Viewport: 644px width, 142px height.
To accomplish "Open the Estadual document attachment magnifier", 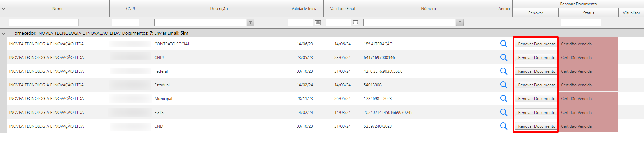I will pos(504,85).
